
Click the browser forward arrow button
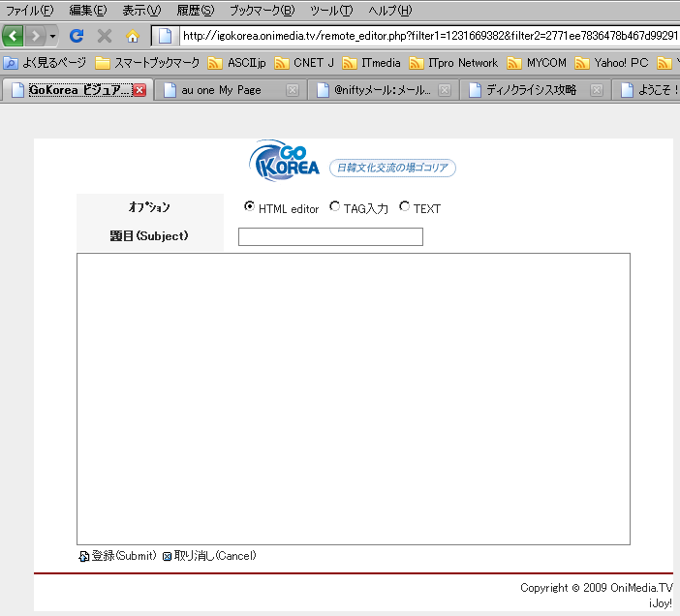tap(35, 36)
